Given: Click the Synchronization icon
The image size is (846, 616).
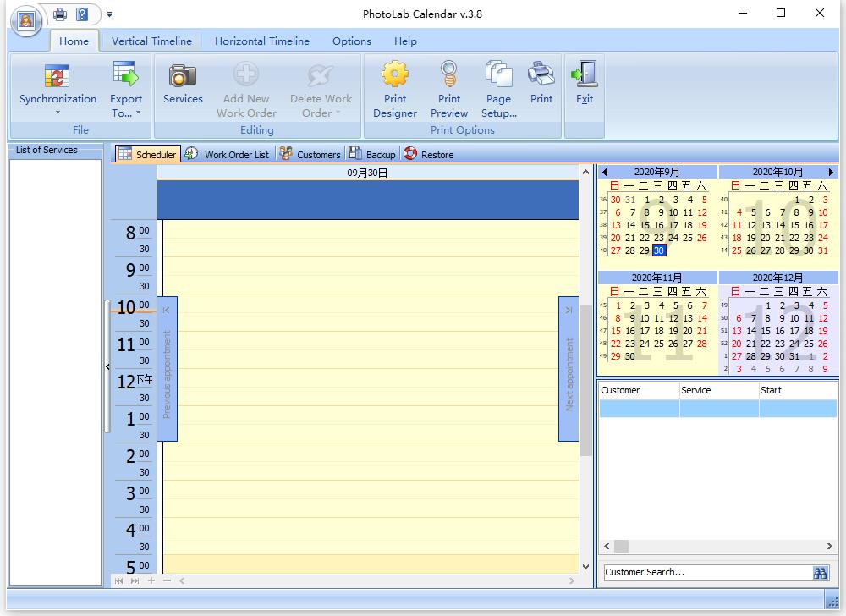Looking at the screenshot, I should click(57, 76).
